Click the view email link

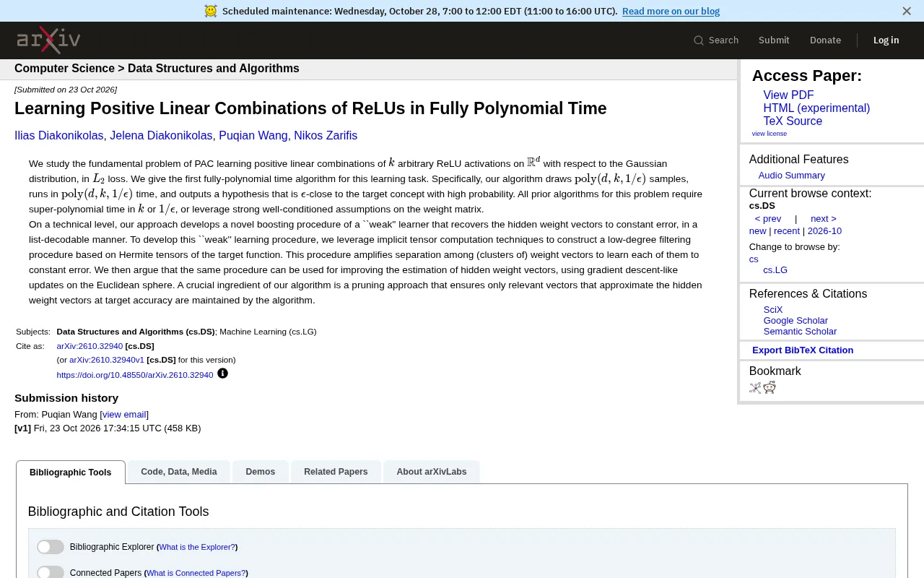tap(124, 415)
